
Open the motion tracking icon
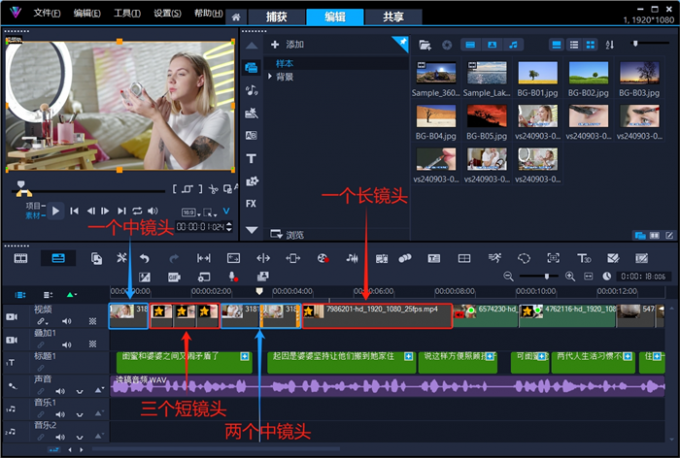tap(553, 258)
